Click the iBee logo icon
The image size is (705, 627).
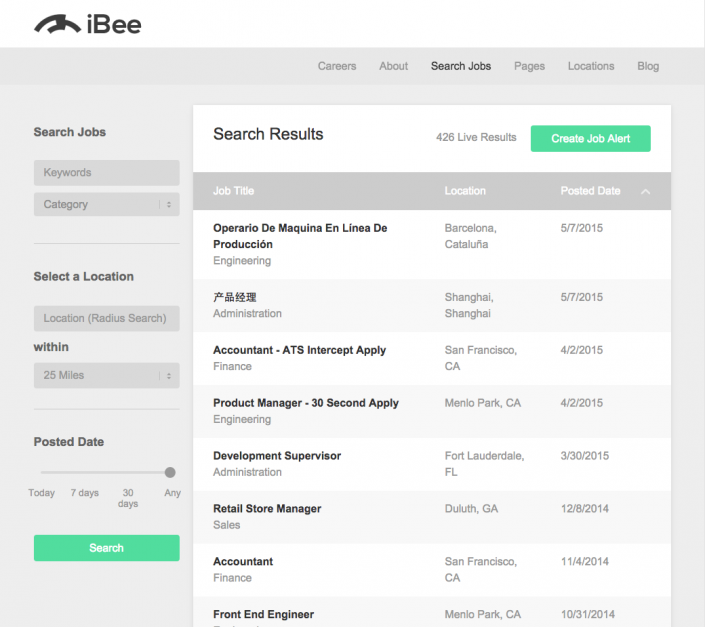[58, 24]
